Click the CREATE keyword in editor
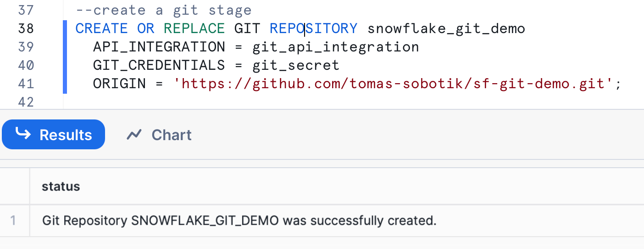Screen dimensions: 644x249 (101, 28)
